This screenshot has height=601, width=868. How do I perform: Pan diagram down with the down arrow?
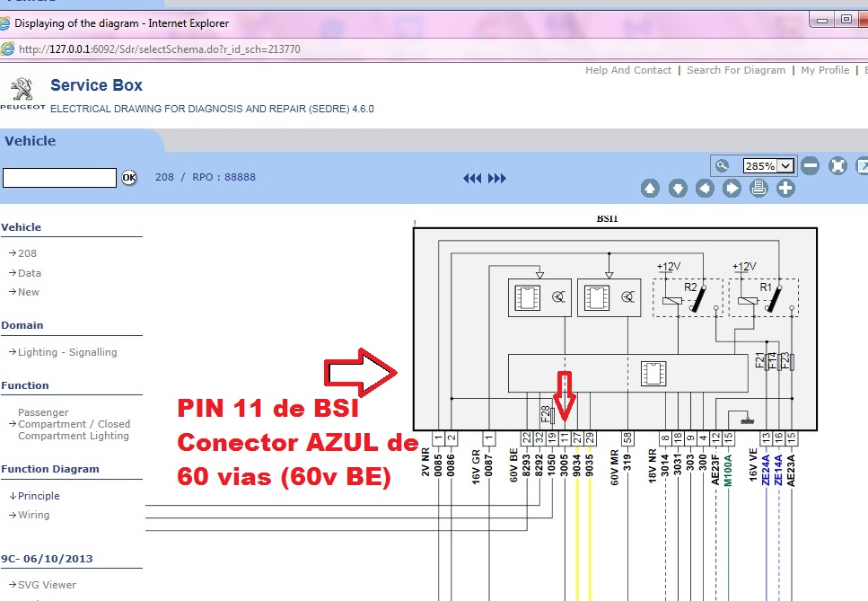coord(678,189)
